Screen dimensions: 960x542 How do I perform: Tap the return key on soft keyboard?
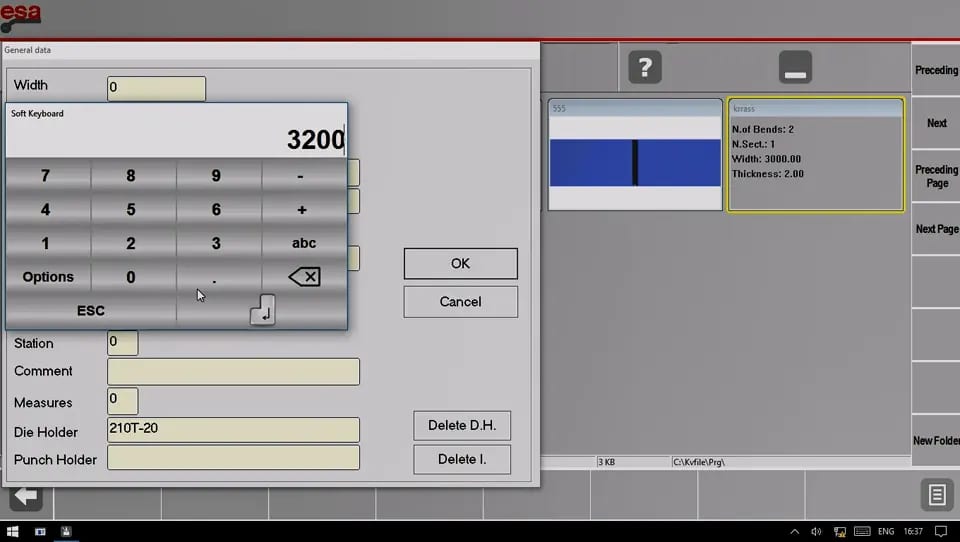pos(262,311)
